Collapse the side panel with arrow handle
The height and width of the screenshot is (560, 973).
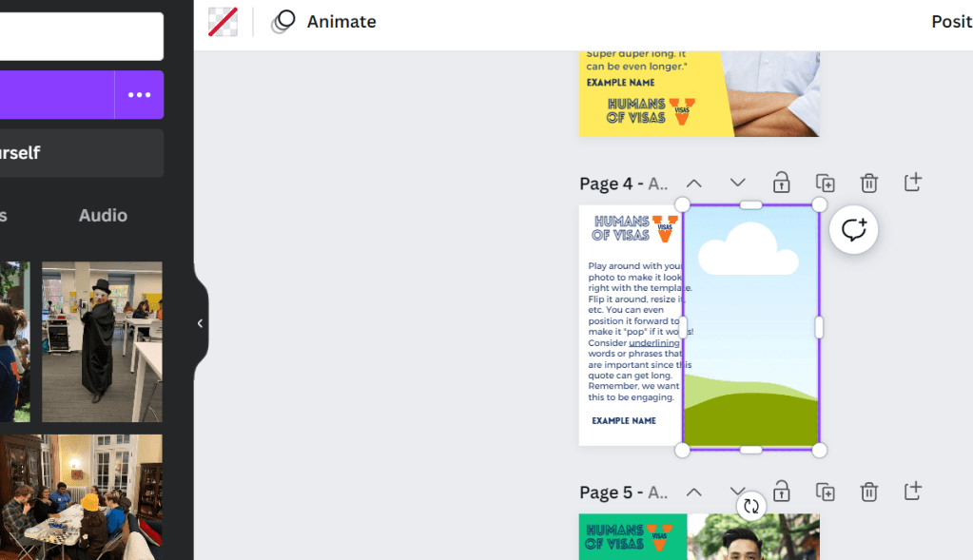coord(200,323)
